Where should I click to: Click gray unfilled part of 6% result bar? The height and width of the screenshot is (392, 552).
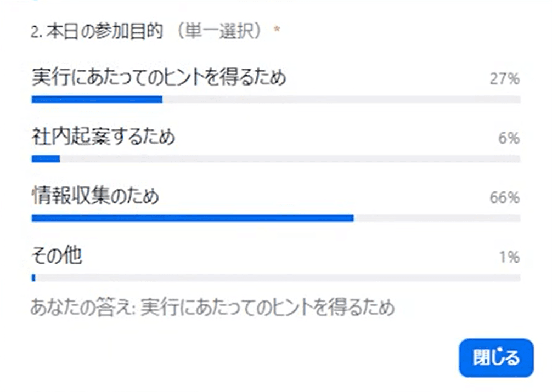point(290,159)
